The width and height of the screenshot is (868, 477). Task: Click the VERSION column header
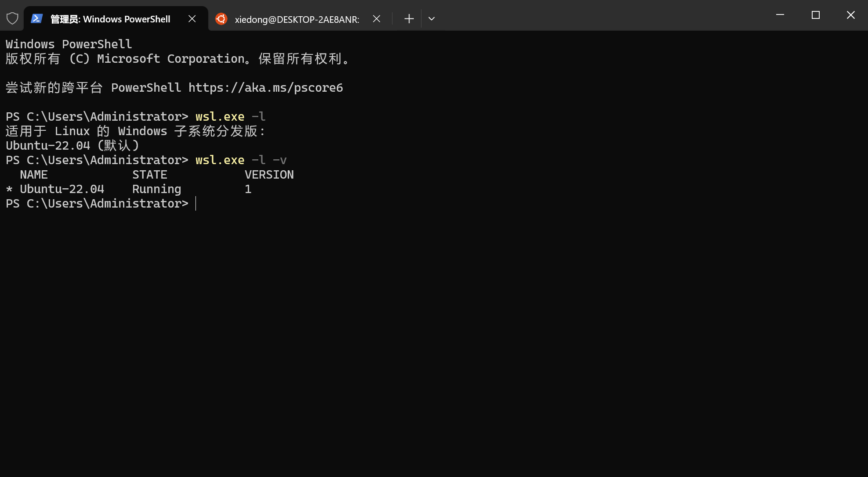pyautogui.click(x=269, y=175)
